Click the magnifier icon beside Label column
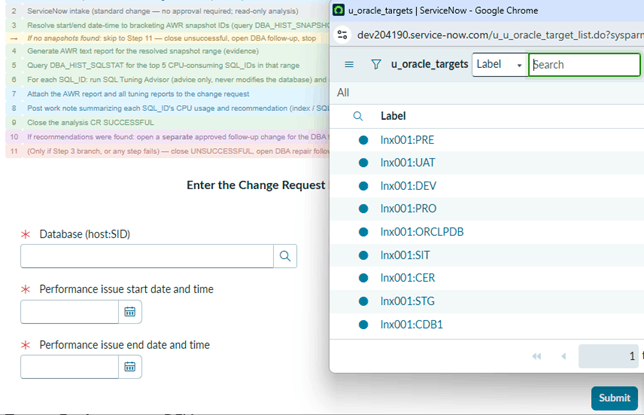 pyautogui.click(x=358, y=116)
